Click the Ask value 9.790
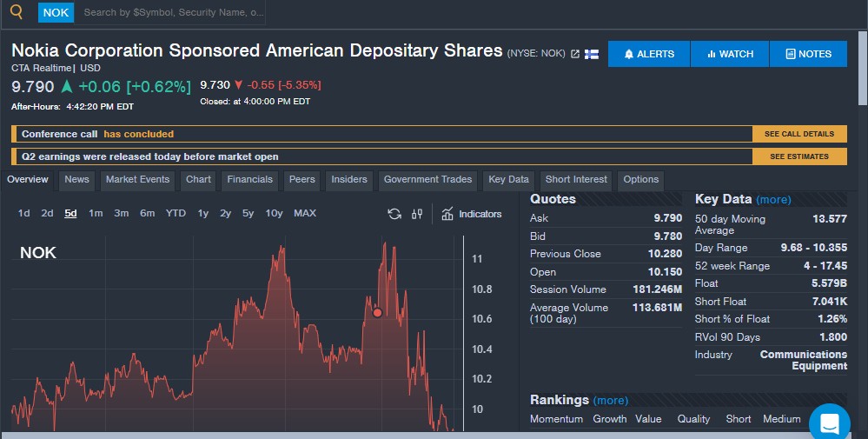868x439 pixels. pyautogui.click(x=667, y=218)
